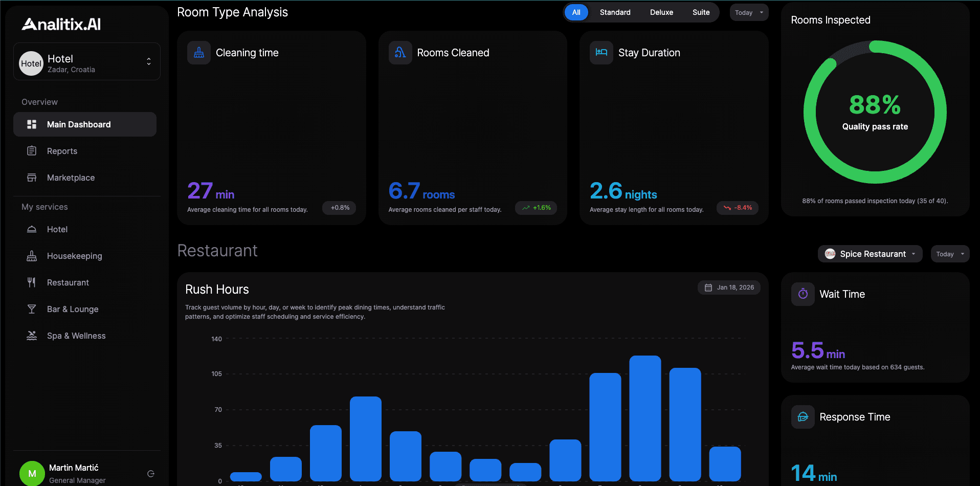Viewport: 980px width, 486px height.
Task: Click the Analitix.AI logo
Action: pos(61,24)
